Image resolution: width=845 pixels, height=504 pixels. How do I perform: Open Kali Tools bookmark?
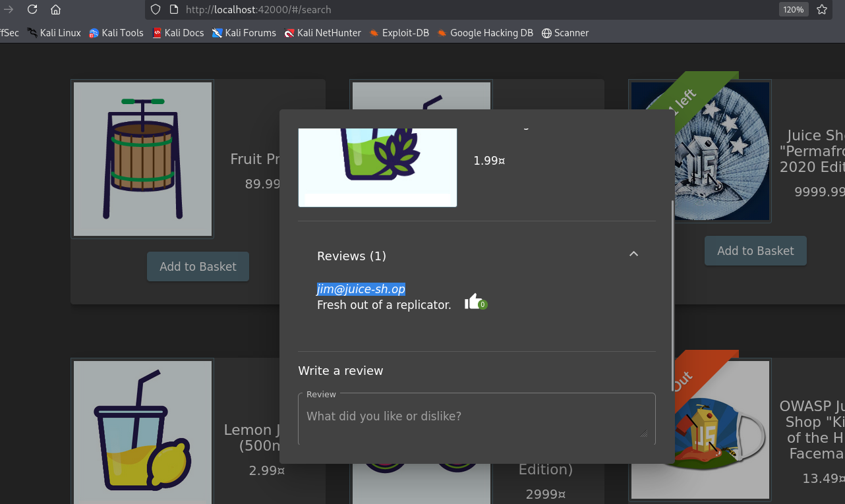[x=116, y=33]
